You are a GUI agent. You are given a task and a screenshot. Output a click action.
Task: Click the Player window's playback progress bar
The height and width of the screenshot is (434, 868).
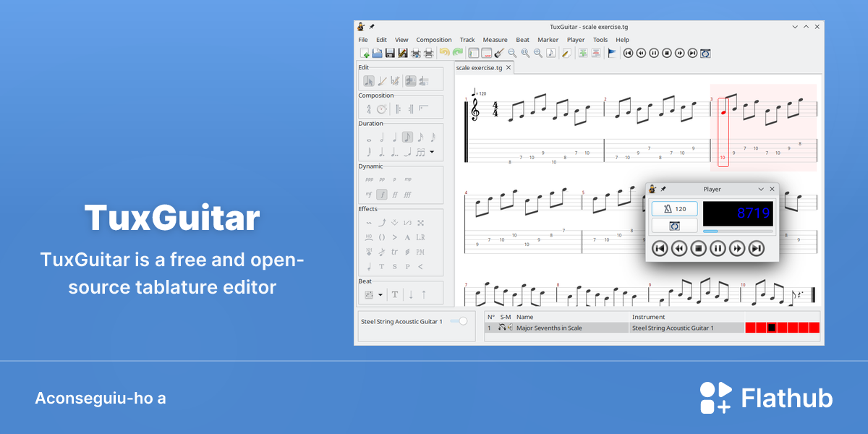coord(738,231)
